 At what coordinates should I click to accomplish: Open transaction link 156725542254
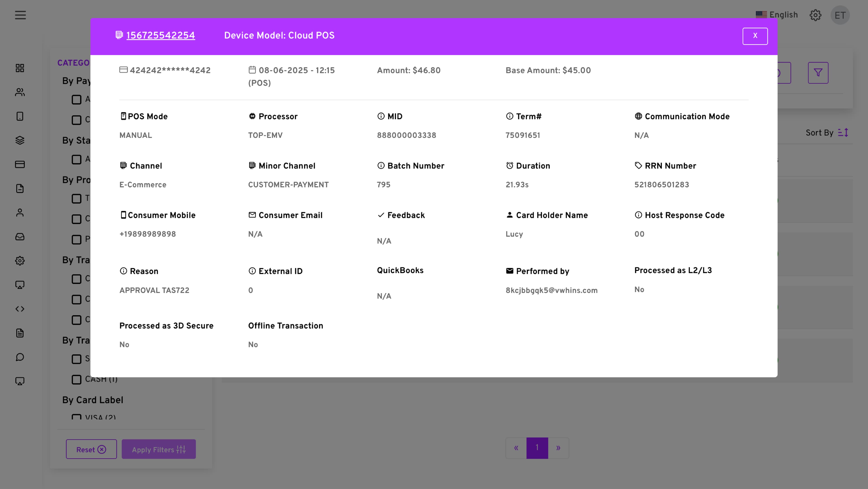click(x=160, y=36)
